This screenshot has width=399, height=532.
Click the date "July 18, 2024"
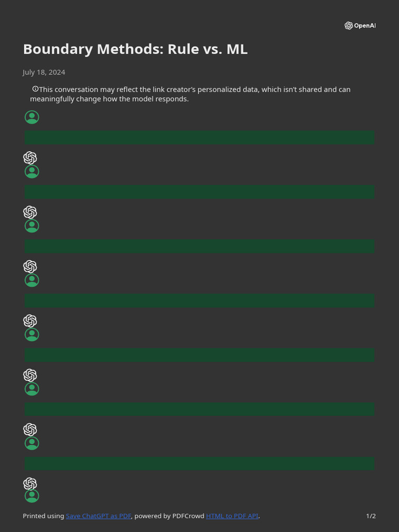click(x=44, y=72)
